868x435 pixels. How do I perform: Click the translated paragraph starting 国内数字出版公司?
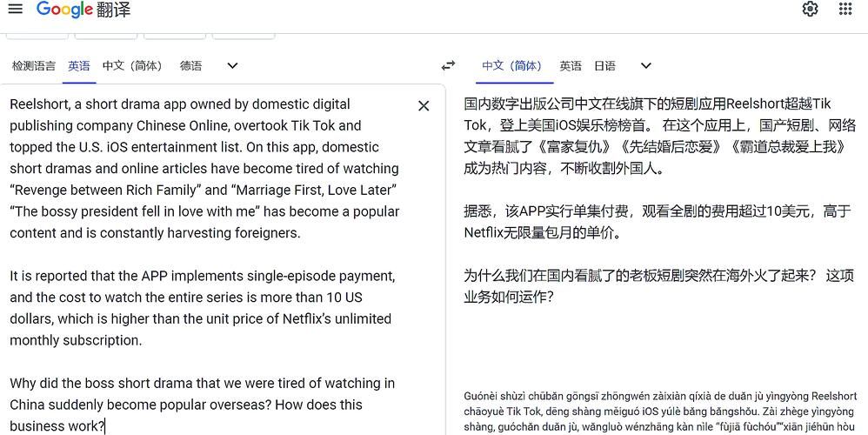[660, 136]
